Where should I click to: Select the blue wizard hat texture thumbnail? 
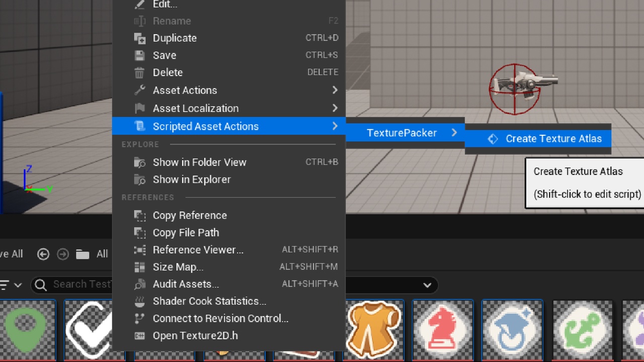(512, 330)
